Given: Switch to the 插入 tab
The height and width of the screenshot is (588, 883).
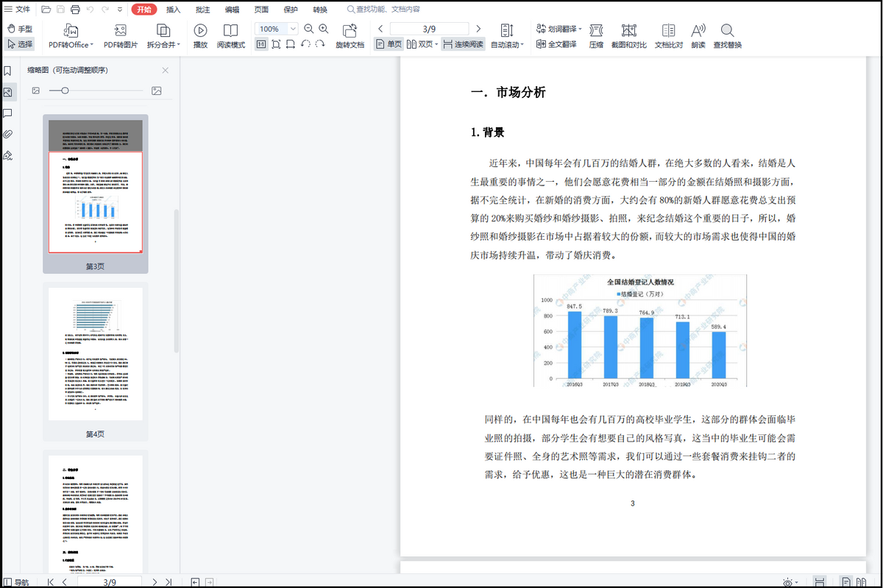Looking at the screenshot, I should tap(174, 10).
